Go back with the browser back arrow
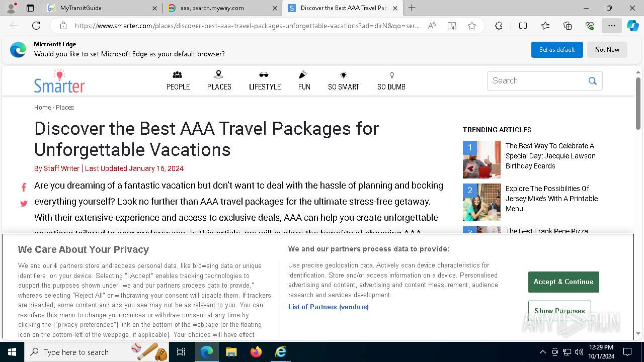644x362 pixels. pos(14,26)
